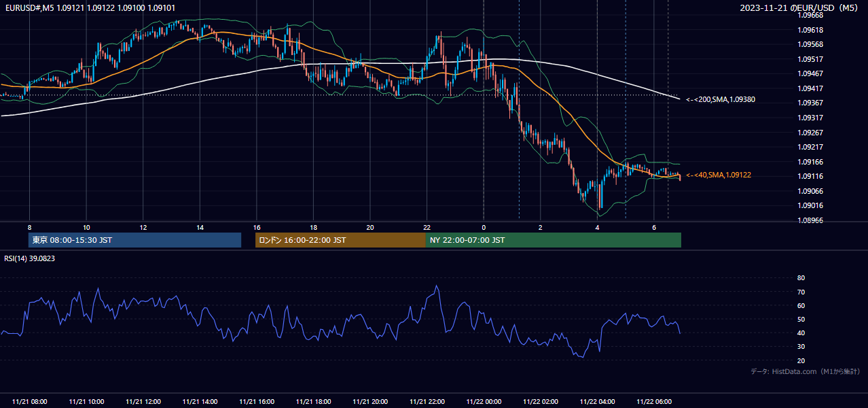Click the 11/22 00:00 time label

tap(484, 402)
